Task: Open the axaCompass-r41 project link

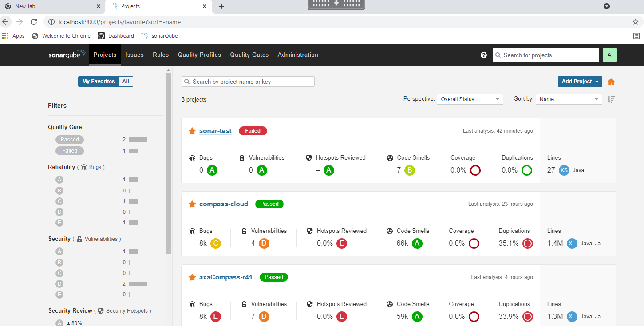Action: [226, 277]
